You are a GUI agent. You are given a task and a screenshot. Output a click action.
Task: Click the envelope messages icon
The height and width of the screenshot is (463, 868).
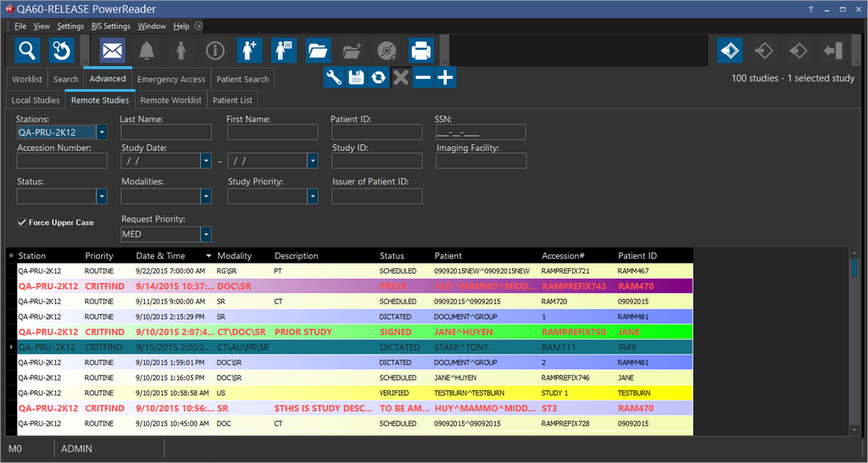coord(112,51)
